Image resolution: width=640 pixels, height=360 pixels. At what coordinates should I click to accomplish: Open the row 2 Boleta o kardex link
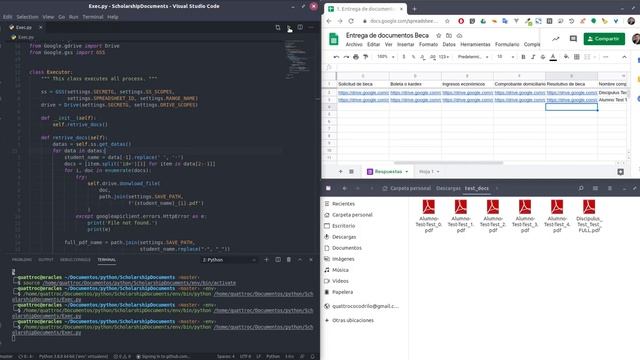(x=416, y=93)
